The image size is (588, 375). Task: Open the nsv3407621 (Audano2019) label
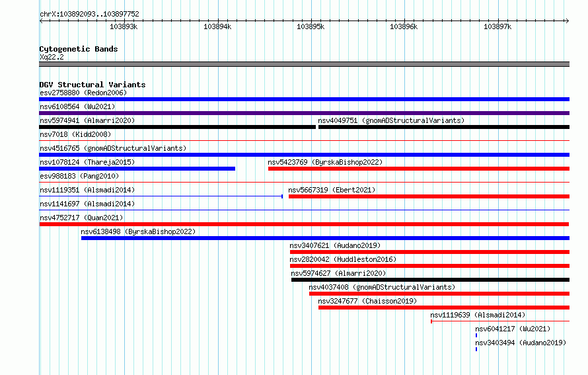335,245
